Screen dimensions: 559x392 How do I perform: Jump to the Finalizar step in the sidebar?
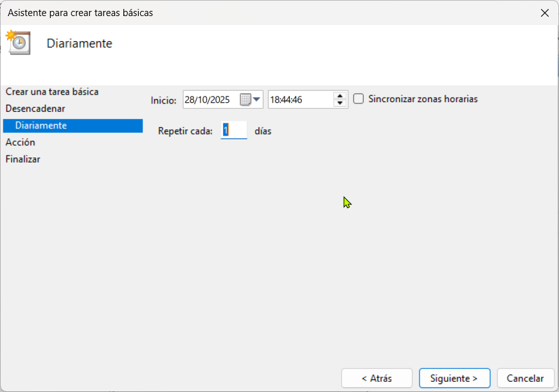[23, 159]
